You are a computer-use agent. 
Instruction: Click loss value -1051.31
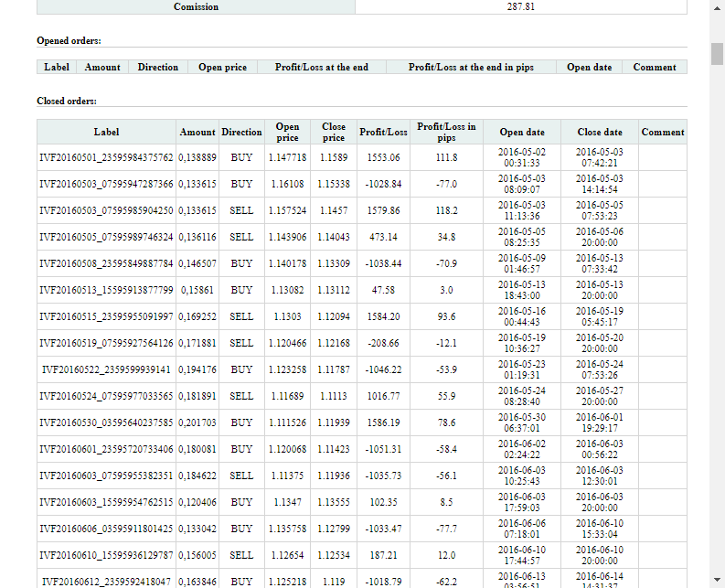(383, 449)
